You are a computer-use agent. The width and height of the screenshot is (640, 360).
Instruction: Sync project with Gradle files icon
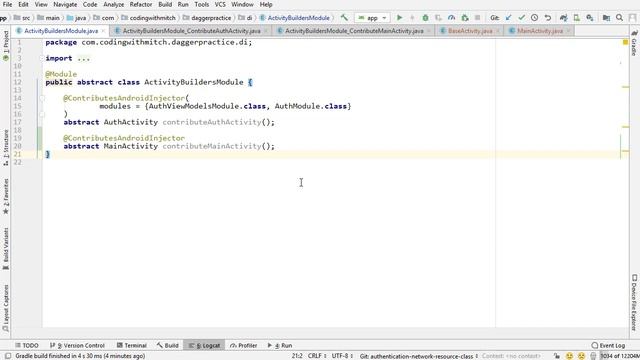tap(564, 18)
